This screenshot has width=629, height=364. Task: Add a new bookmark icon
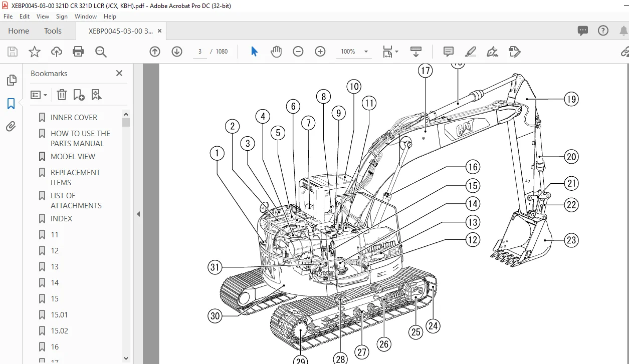click(79, 95)
